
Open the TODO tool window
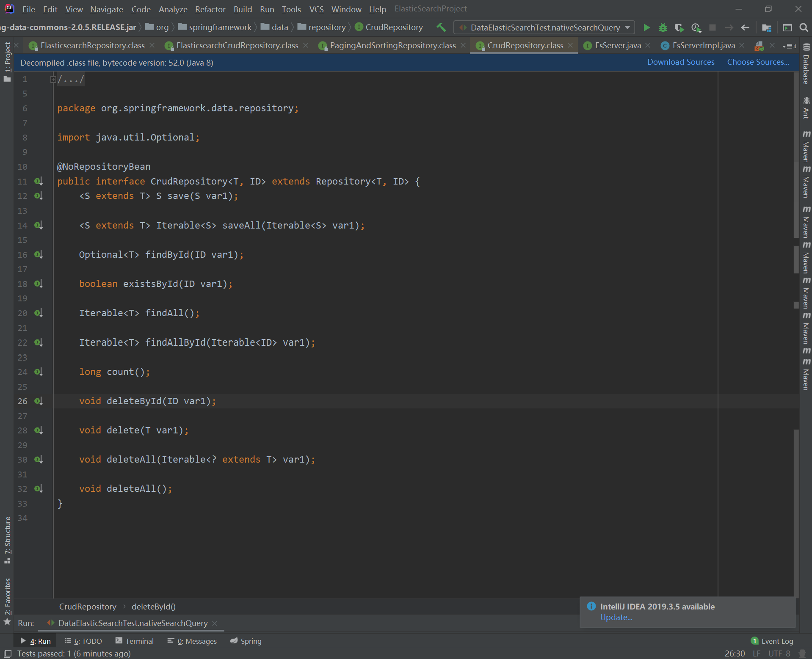click(x=83, y=641)
